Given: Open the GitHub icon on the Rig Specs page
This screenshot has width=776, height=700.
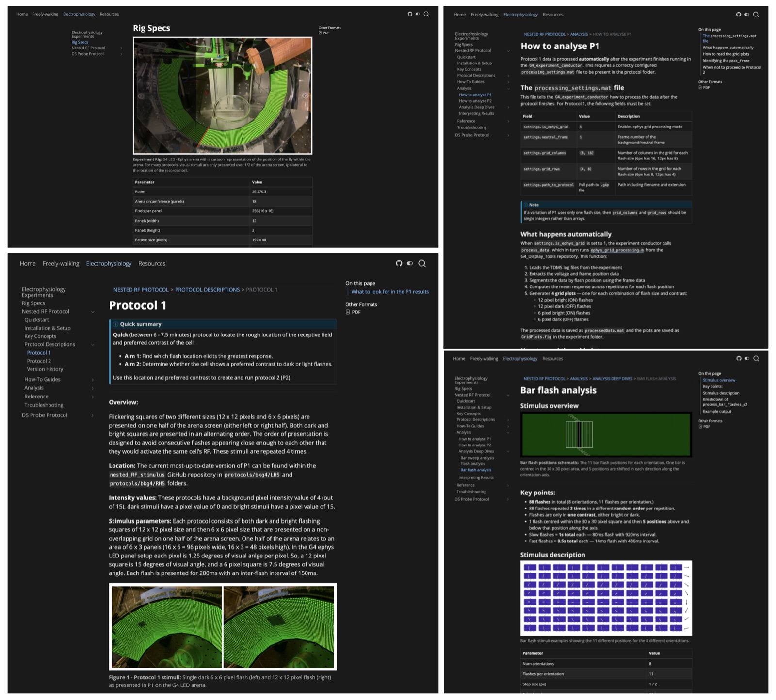Looking at the screenshot, I should click(410, 14).
